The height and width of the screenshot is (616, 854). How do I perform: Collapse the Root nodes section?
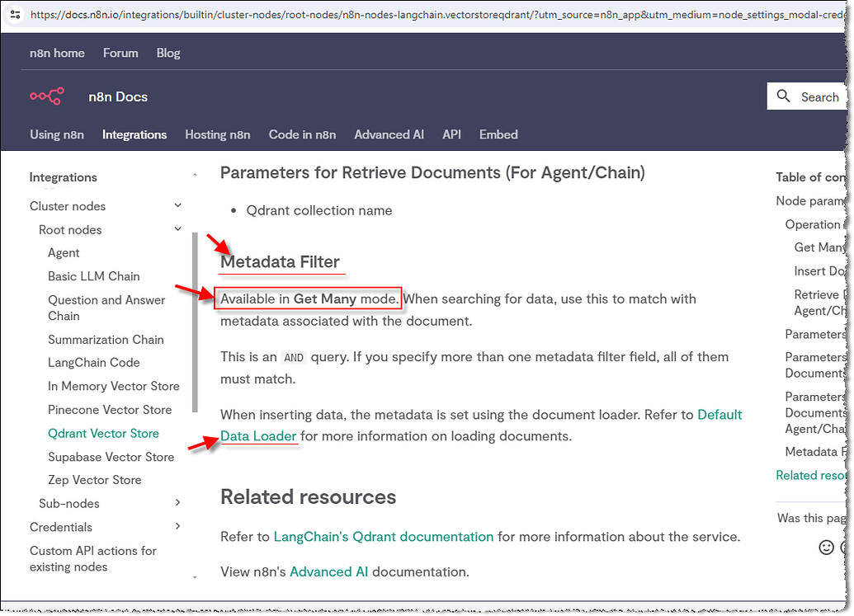(x=177, y=229)
